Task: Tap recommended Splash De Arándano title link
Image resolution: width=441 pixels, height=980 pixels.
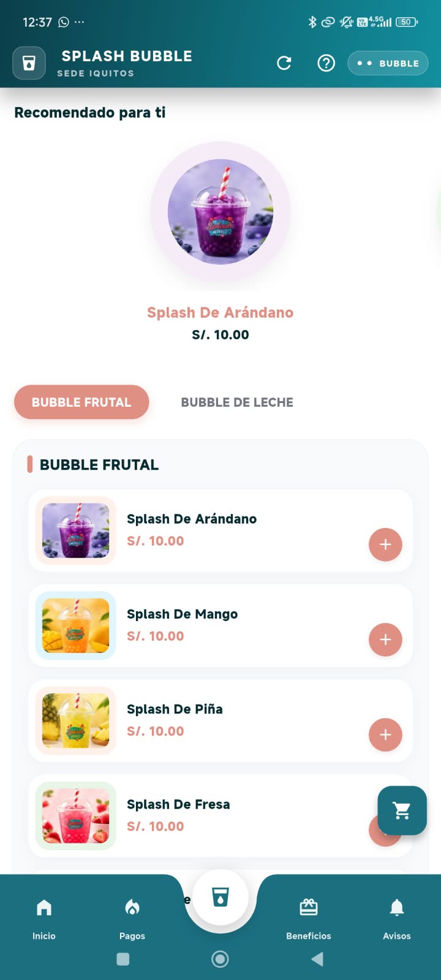Action: (x=220, y=312)
